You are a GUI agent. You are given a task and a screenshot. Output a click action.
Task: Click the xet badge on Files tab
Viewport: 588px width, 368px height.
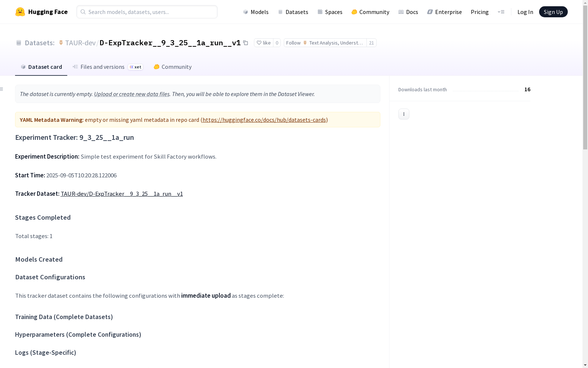point(136,67)
